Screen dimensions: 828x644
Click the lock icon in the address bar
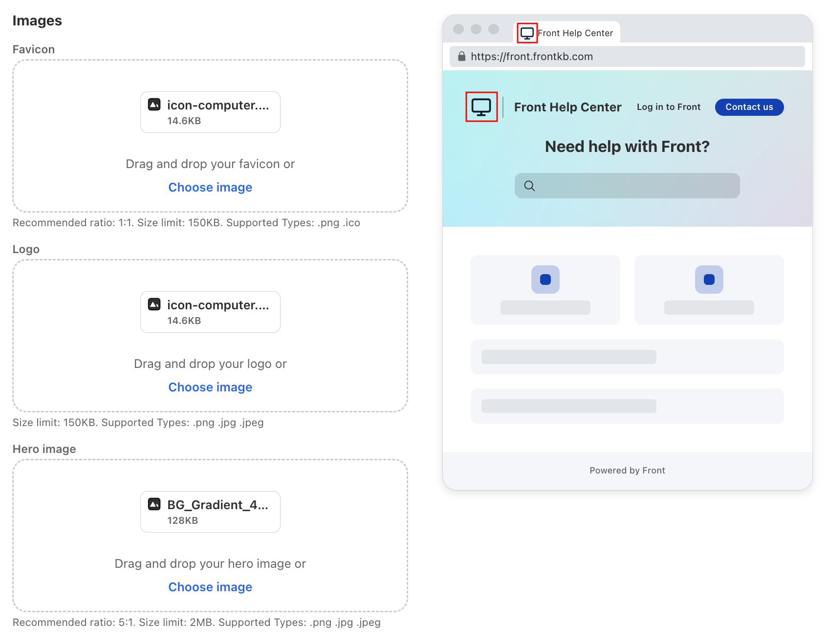(x=461, y=56)
